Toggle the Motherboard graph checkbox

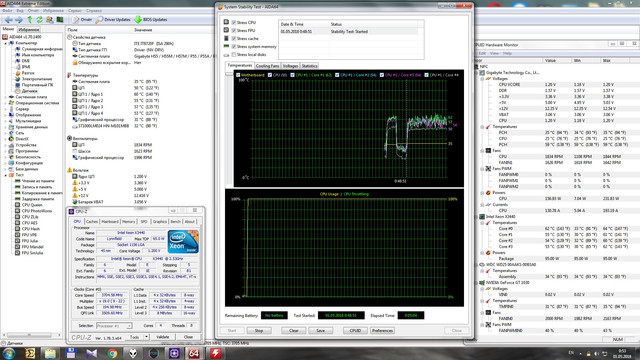pyautogui.click(x=238, y=75)
